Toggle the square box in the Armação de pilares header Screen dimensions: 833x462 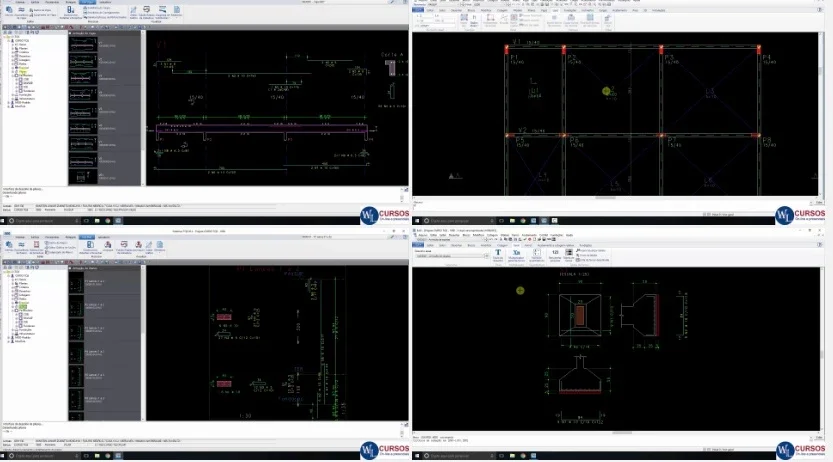(70, 268)
